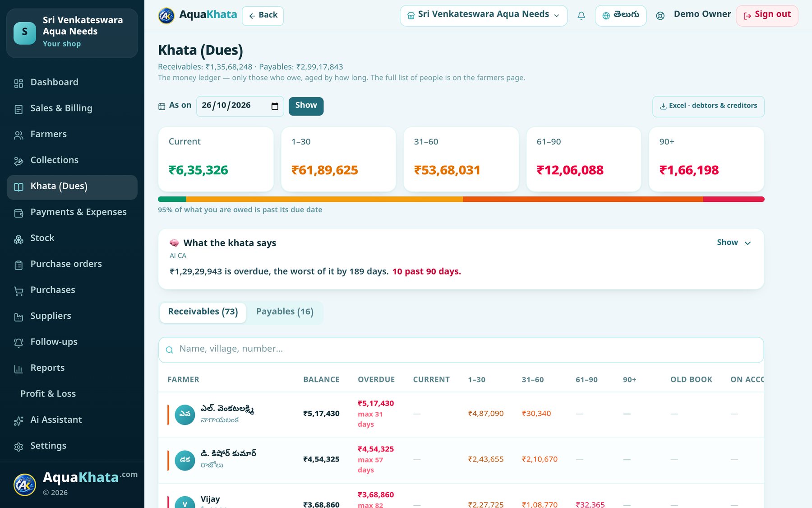Open the shop selector dropdown
Image resolution: width=812 pixels, height=508 pixels.
[484, 16]
